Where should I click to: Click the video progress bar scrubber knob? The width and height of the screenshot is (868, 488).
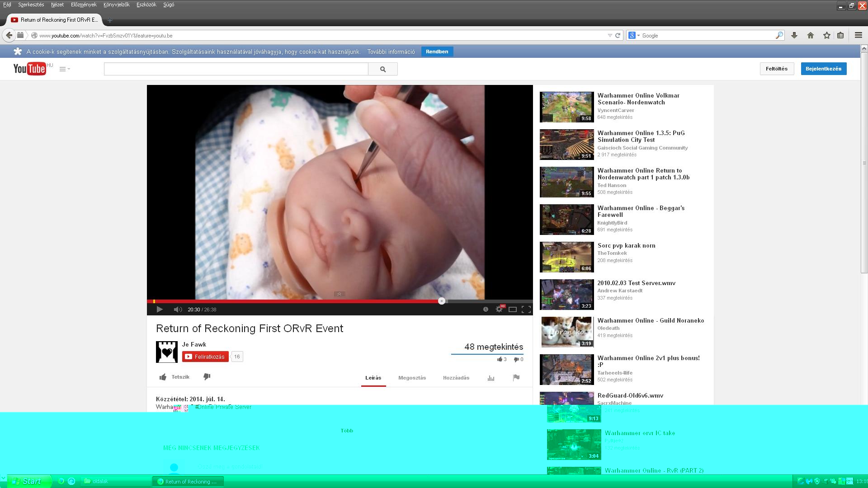pyautogui.click(x=442, y=301)
